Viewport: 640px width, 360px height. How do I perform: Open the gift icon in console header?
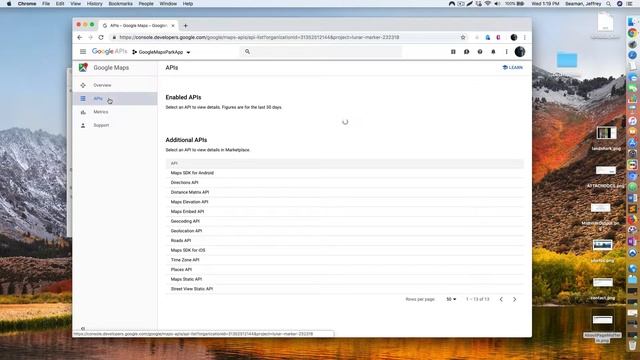point(453,52)
